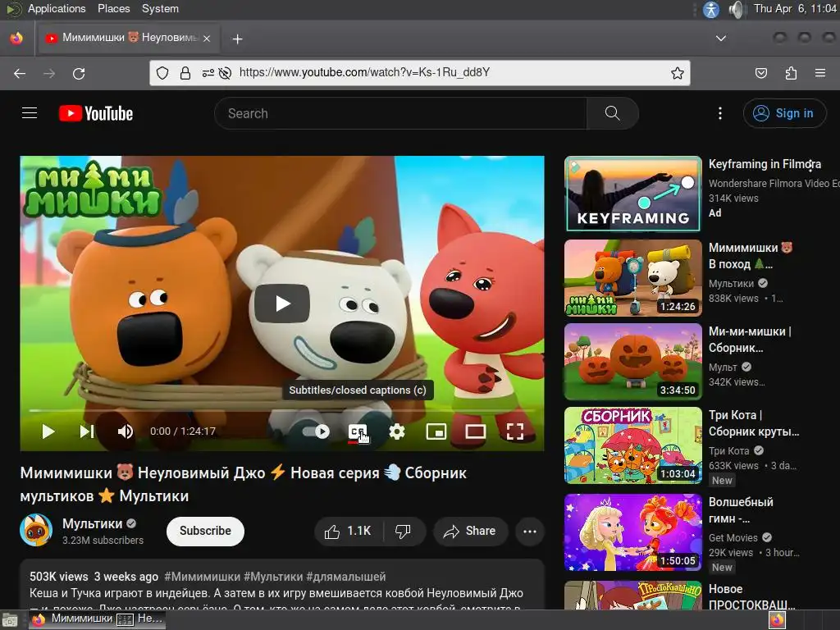Viewport: 840px width, 630px height.
Task: Open Keyframing in Filmora title link
Action: pyautogui.click(x=765, y=164)
